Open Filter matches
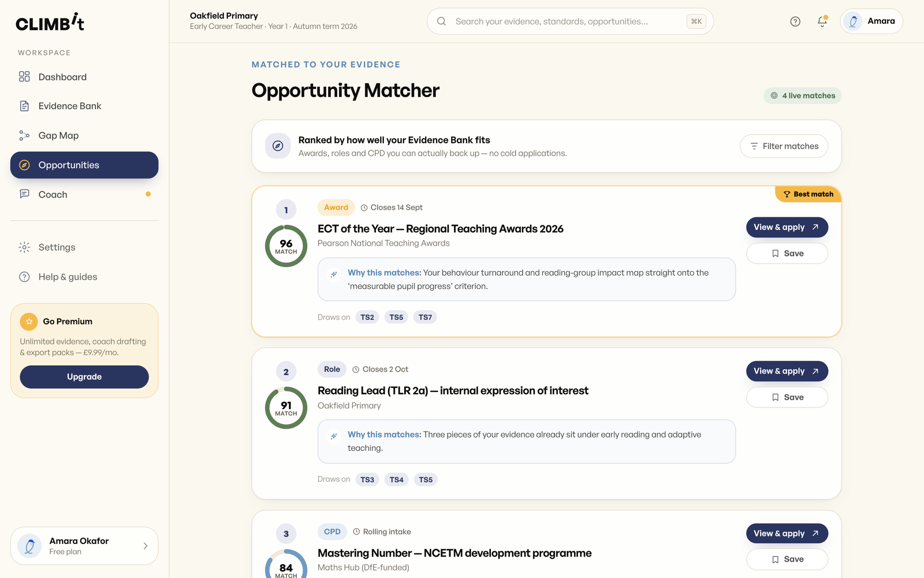The height and width of the screenshot is (578, 924). pyautogui.click(x=784, y=146)
